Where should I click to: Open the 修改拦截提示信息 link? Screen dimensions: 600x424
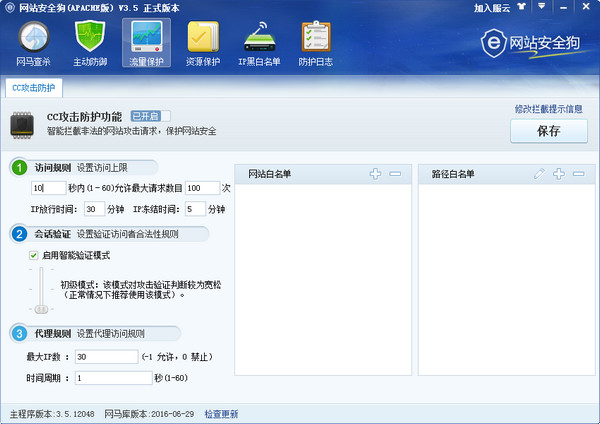point(549,109)
